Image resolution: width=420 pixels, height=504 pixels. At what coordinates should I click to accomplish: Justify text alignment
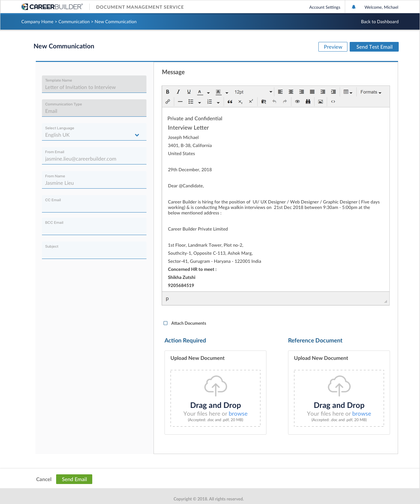tap(312, 92)
